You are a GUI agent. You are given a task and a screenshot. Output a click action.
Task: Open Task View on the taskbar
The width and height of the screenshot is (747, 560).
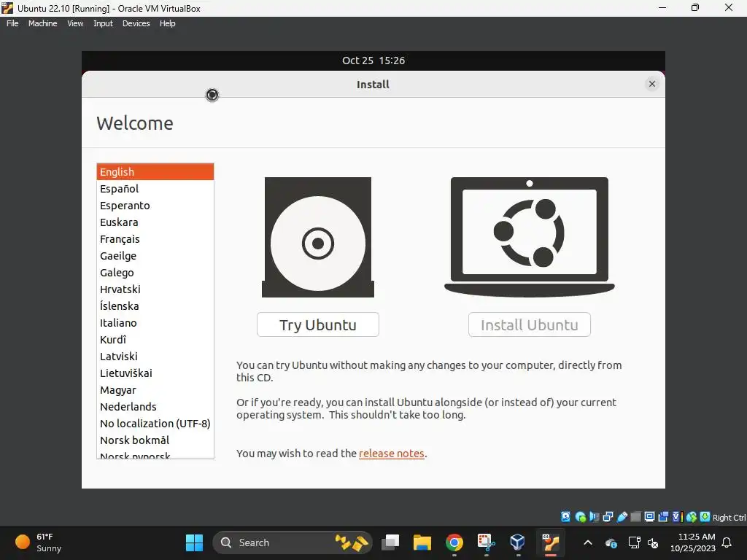click(390, 542)
